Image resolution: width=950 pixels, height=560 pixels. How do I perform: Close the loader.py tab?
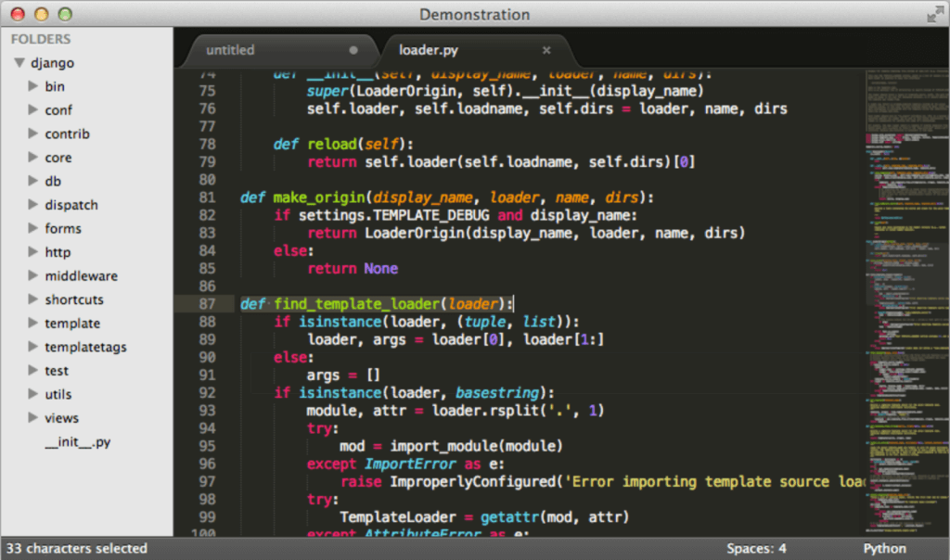tap(546, 50)
